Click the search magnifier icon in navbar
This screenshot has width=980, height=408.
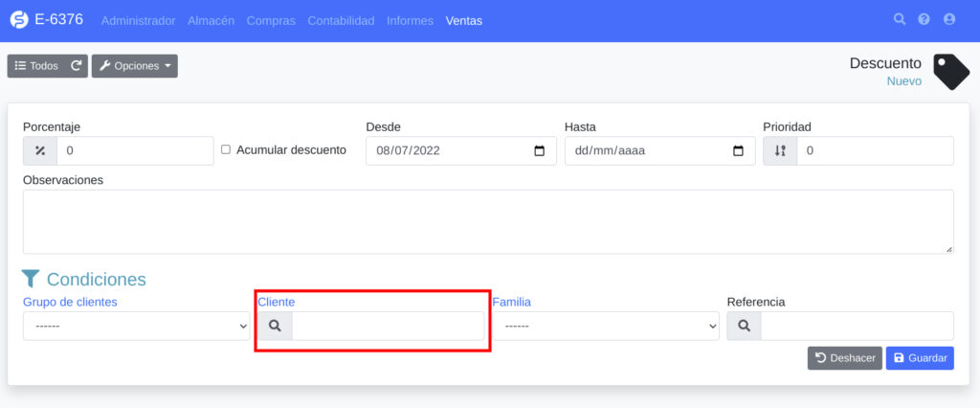click(x=899, y=19)
